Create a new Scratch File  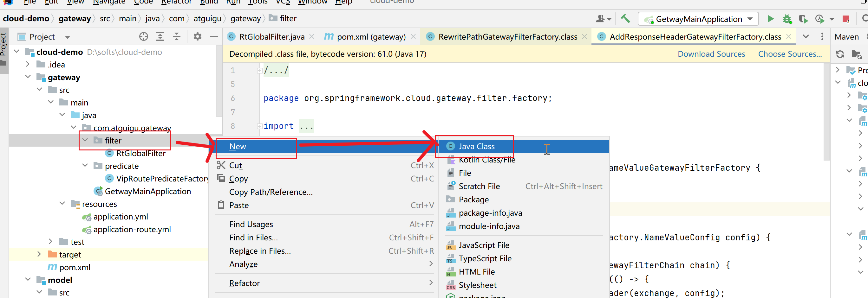point(524,186)
